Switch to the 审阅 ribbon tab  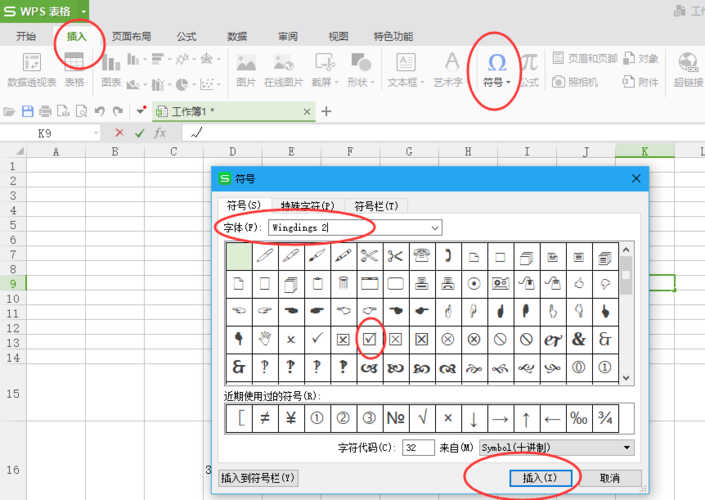[x=288, y=36]
